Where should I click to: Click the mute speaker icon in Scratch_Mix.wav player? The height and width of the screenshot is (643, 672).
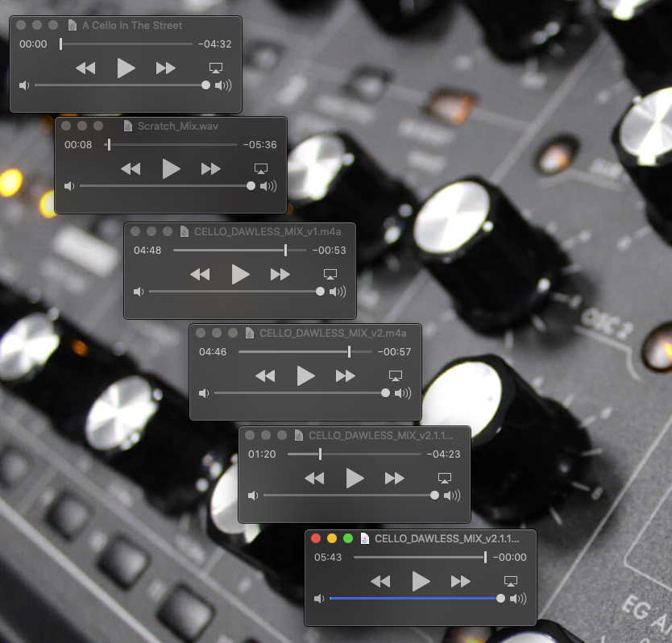click(x=69, y=186)
